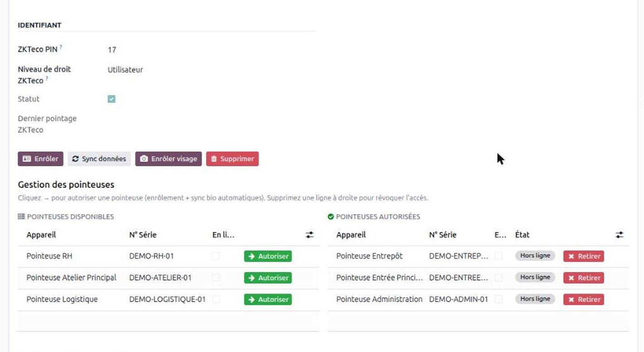Select serial DEMO-ADMIN-01 cell
644x352 pixels.
pyautogui.click(x=459, y=299)
